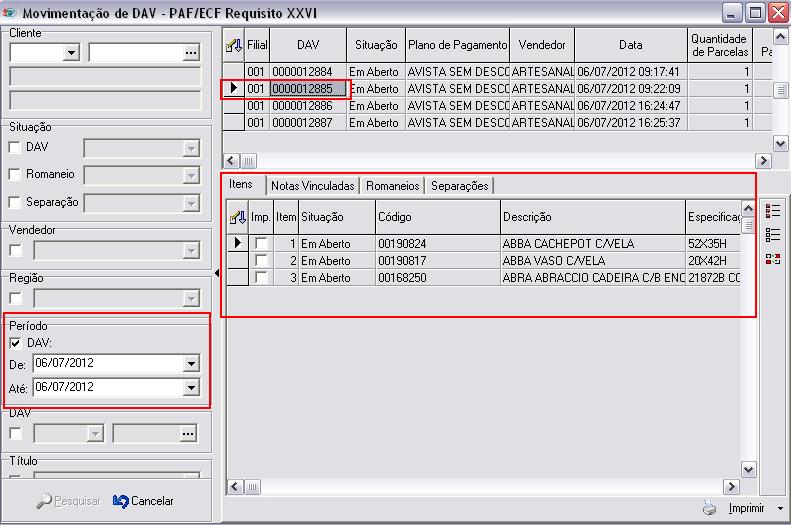Open the Até date dropdown
Screen dimensions: 791x525
pyautogui.click(x=192, y=388)
